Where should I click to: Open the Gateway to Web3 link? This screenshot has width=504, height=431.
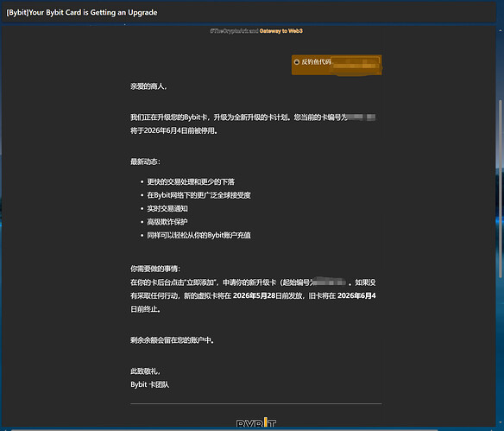coord(281,31)
